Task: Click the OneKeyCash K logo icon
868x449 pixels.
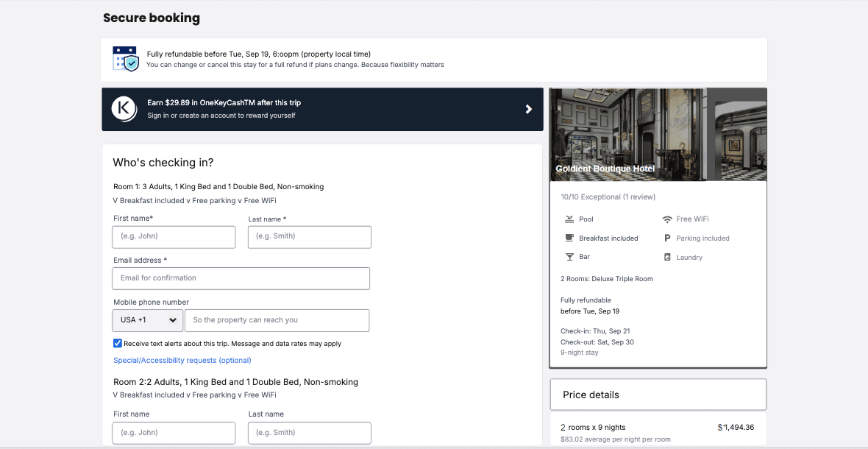Action: (124, 108)
